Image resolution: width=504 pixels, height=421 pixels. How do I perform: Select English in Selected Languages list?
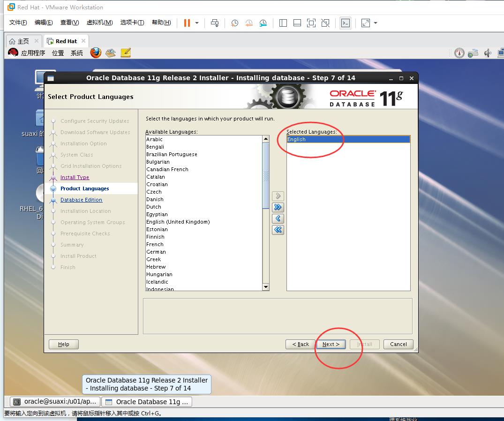click(348, 139)
